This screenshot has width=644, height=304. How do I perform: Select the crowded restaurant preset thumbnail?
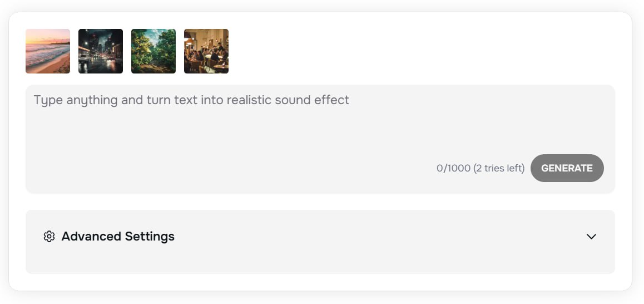[206, 51]
